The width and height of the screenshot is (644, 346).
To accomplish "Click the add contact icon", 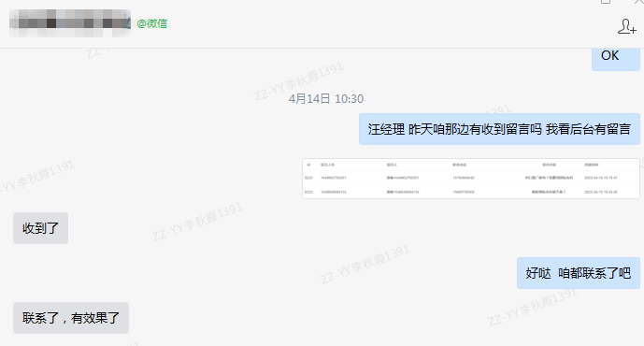I will (627, 26).
